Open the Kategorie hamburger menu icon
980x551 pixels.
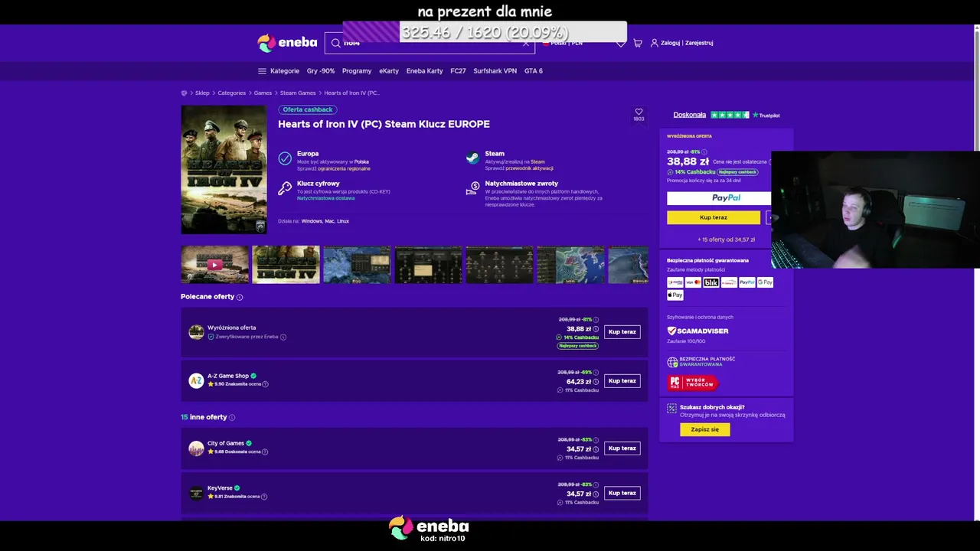pyautogui.click(x=262, y=71)
